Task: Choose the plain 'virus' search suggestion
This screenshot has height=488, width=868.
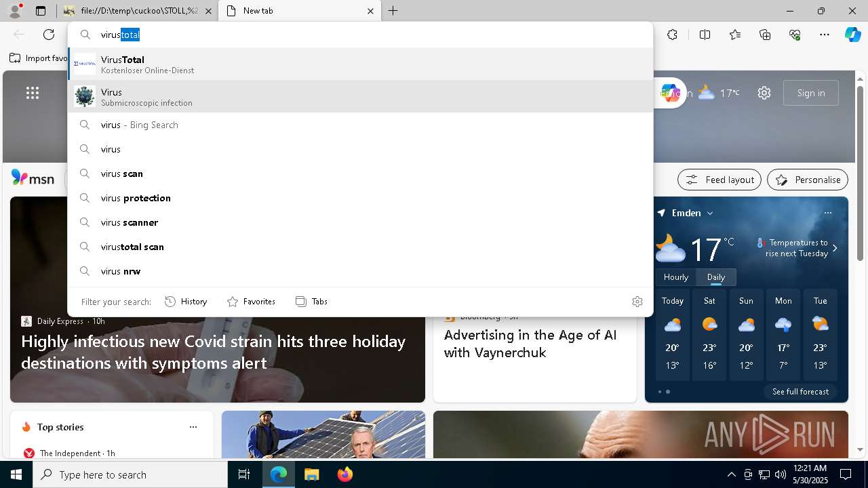Action: (360, 149)
